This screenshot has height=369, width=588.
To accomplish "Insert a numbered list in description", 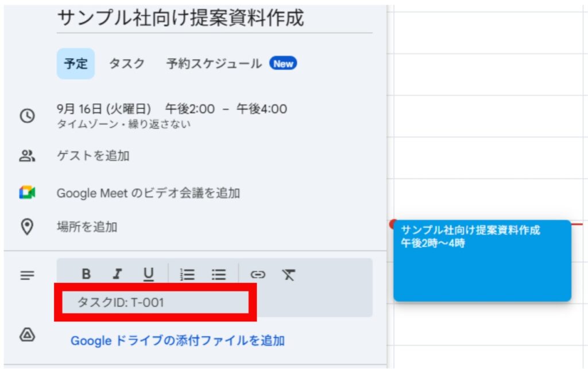I will click(187, 274).
